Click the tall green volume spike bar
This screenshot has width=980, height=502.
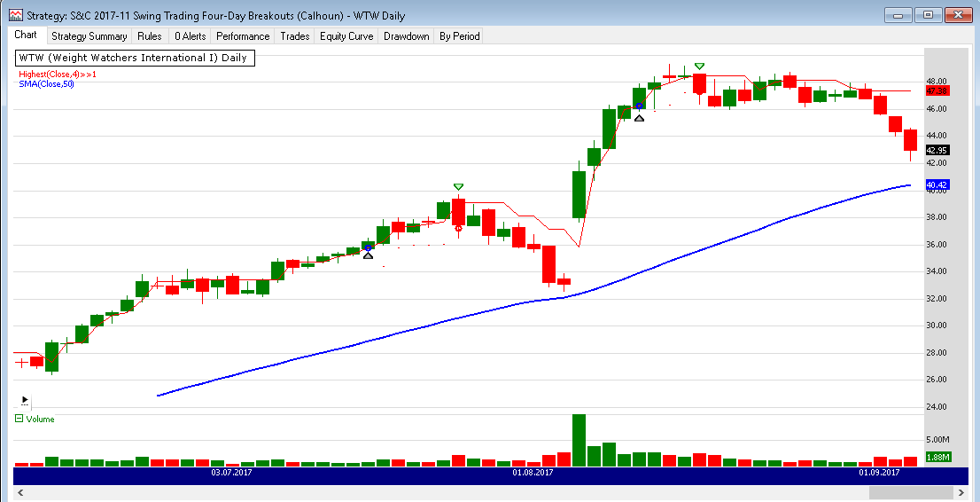coord(579,440)
